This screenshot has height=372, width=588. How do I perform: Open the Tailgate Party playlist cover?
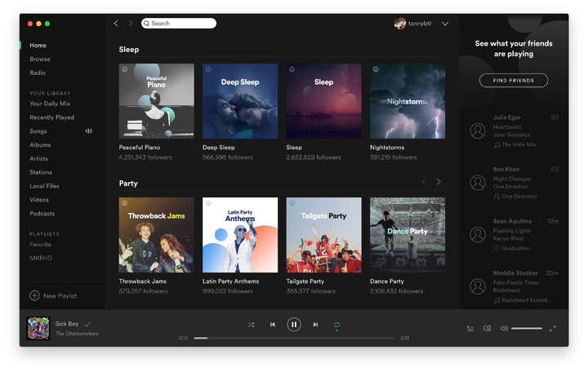323,235
